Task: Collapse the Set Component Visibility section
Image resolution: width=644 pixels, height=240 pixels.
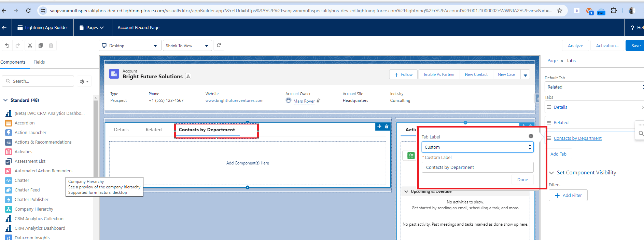Action: 551,173
